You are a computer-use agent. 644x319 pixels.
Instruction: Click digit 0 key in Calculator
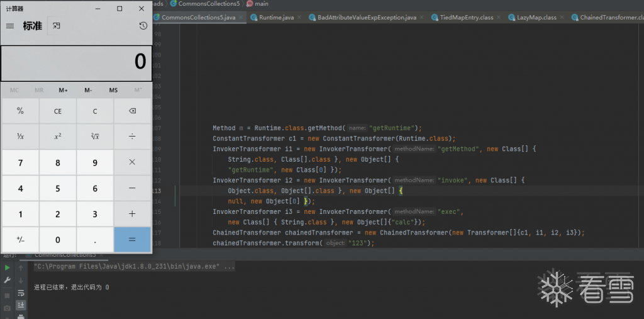pyautogui.click(x=57, y=240)
